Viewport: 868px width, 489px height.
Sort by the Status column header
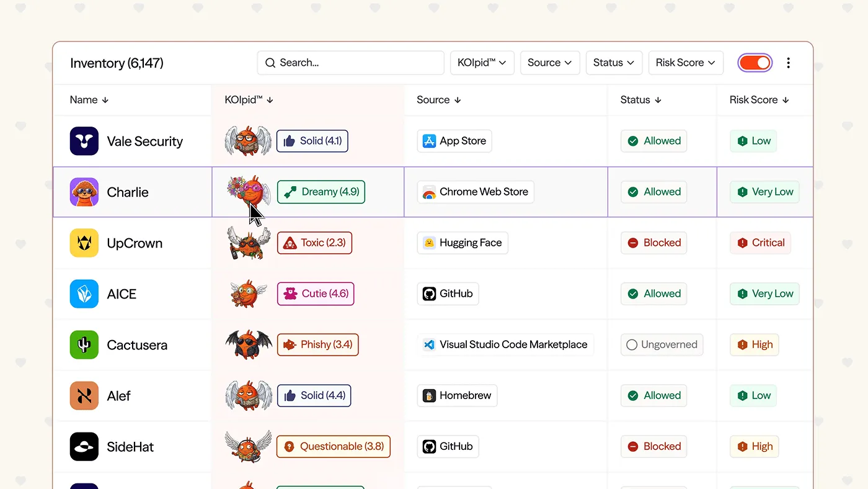641,100
